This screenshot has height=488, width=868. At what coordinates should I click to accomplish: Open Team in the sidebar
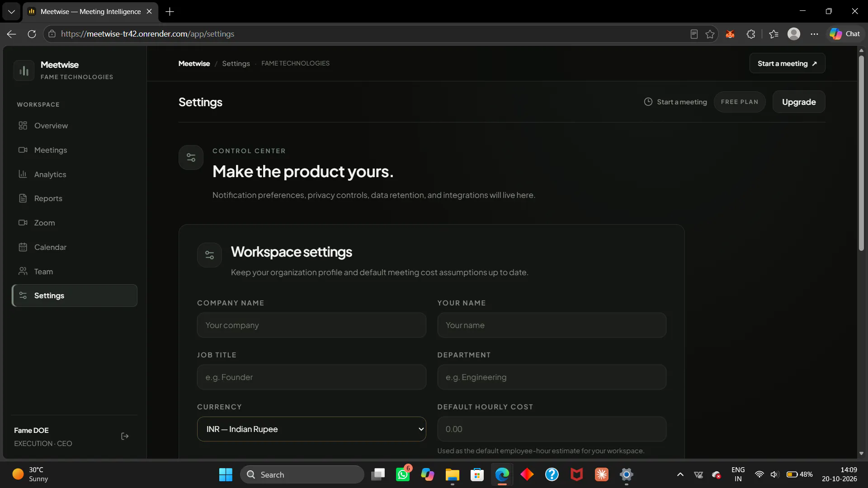pyautogui.click(x=74, y=272)
